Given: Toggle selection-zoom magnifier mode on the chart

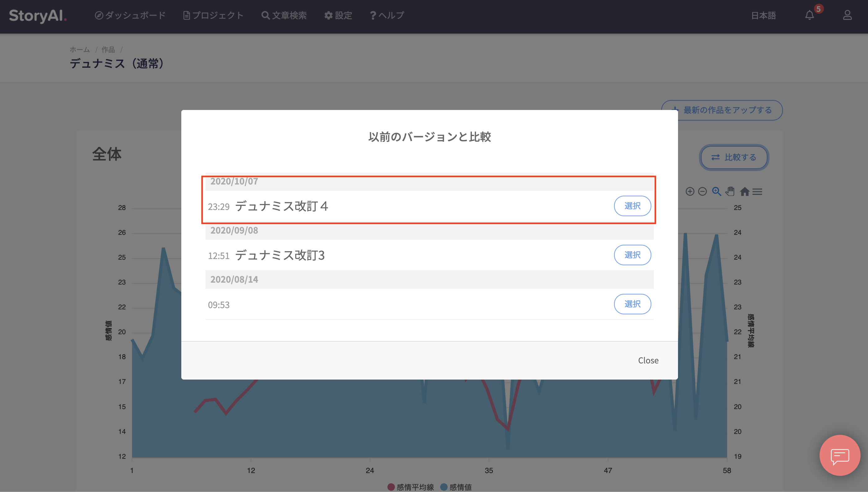Looking at the screenshot, I should pyautogui.click(x=716, y=192).
